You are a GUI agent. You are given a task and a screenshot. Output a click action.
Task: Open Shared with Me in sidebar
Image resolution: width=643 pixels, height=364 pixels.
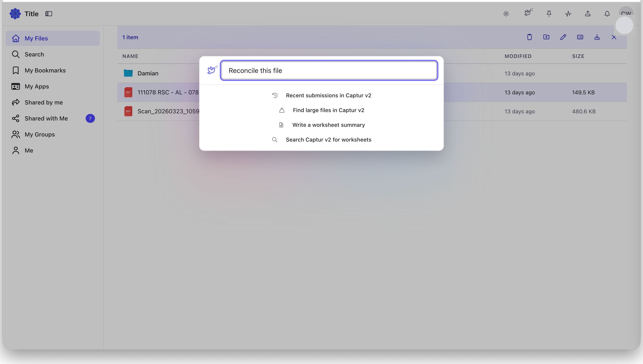click(x=46, y=119)
